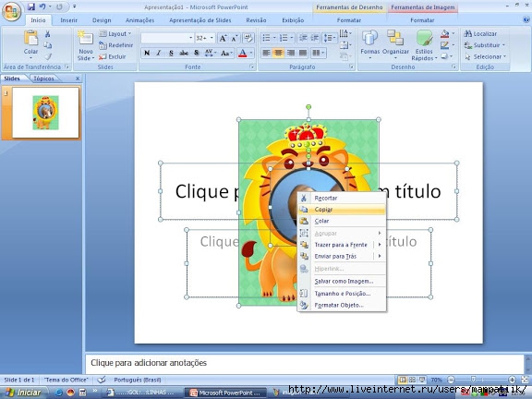
Task: Open the Office button menu
Action: click(11, 11)
